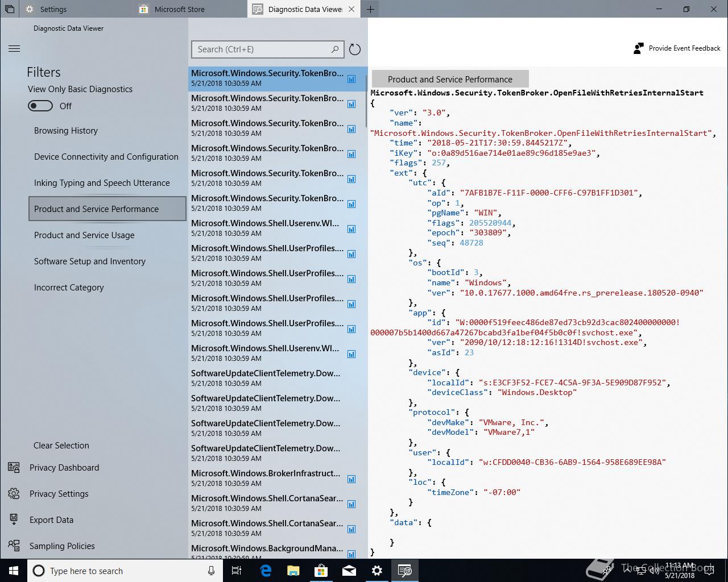Select Browsing History filter
The width and height of the screenshot is (728, 582).
coord(66,131)
